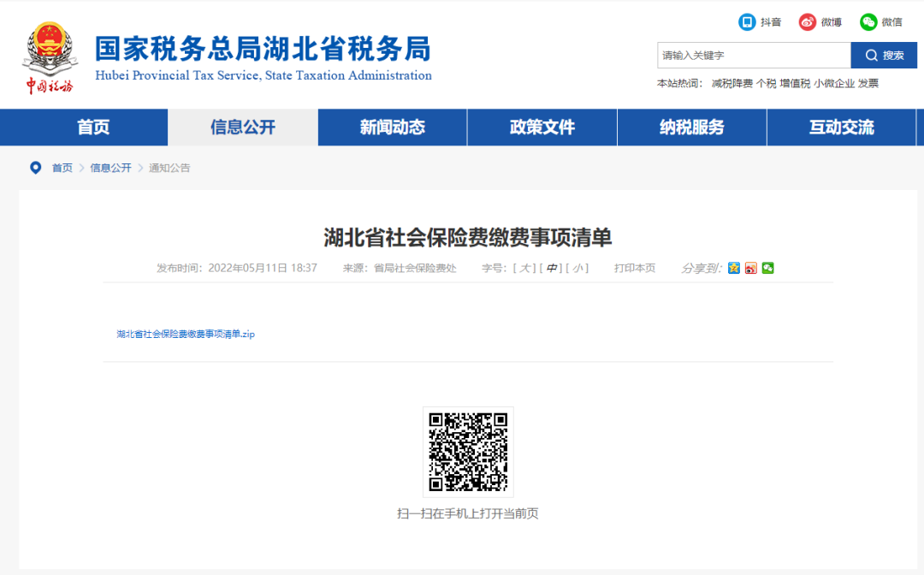924x575 pixels.
Task: Click 打印本页 to print page
Action: click(635, 268)
